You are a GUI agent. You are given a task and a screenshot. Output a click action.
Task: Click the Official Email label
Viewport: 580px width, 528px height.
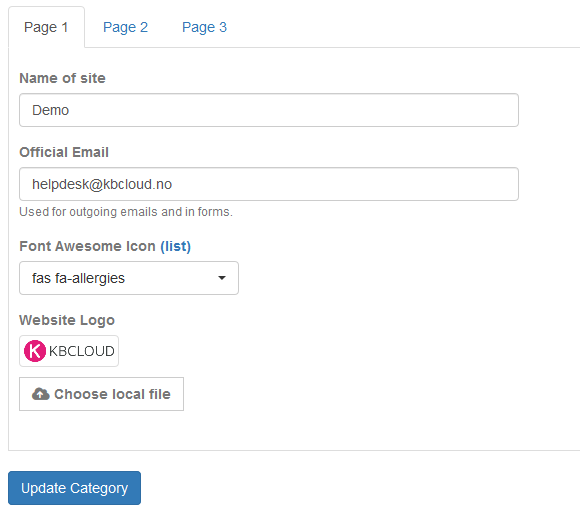click(64, 152)
